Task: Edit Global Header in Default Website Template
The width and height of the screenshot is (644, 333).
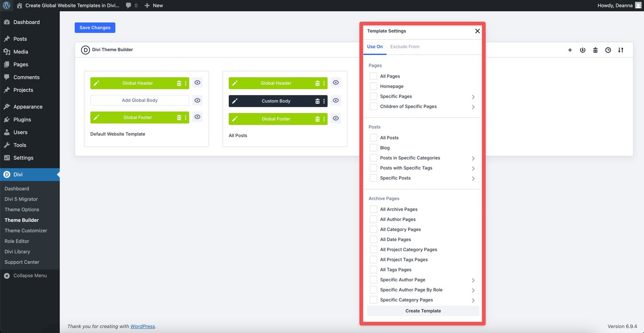Action: tap(96, 83)
